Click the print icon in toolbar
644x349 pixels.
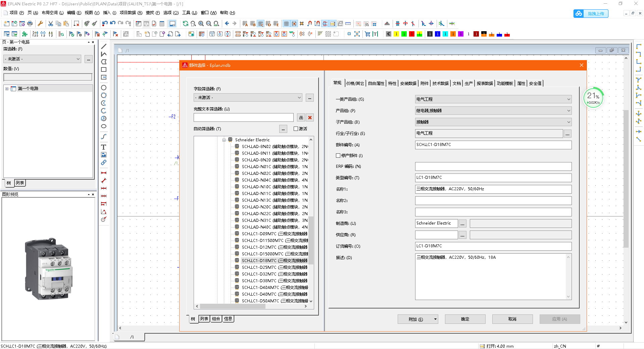coord(30,23)
